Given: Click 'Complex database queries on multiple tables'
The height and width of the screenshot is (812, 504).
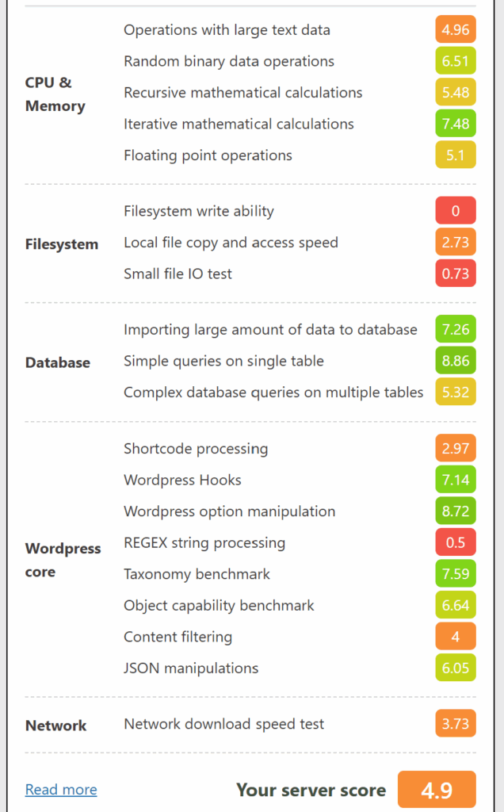Looking at the screenshot, I should click(x=273, y=392).
